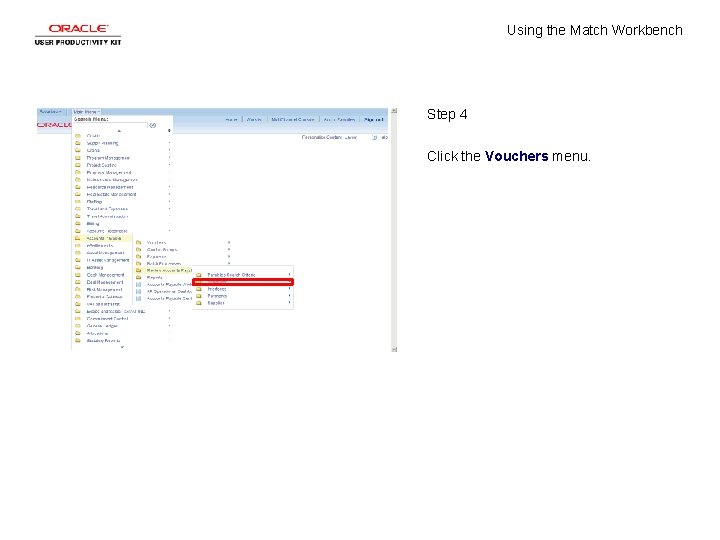Click the Cash Management folder icon

point(78,275)
